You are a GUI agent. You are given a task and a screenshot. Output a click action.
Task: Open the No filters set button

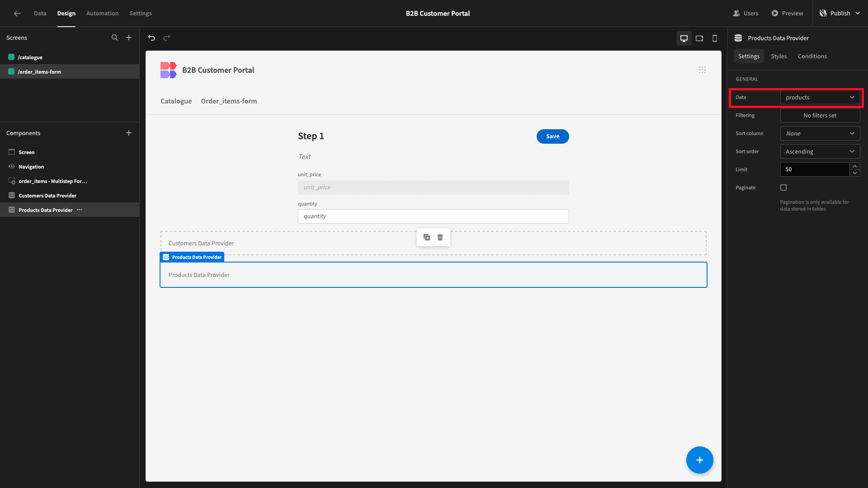click(820, 115)
